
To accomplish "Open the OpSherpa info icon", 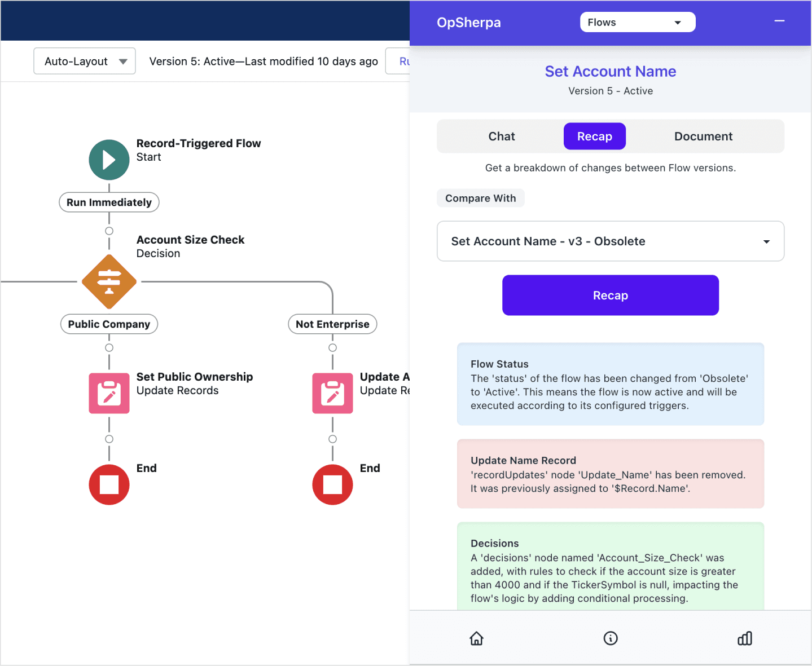I will 611,638.
